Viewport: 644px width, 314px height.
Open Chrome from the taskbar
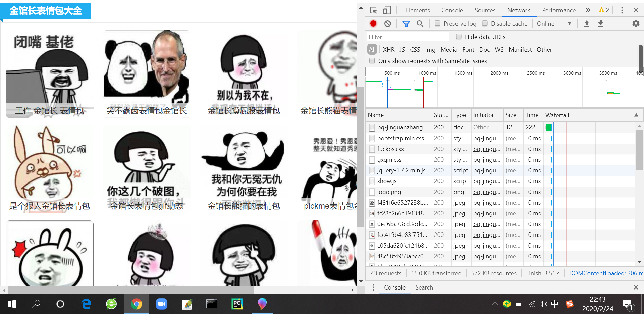pyautogui.click(x=136, y=304)
